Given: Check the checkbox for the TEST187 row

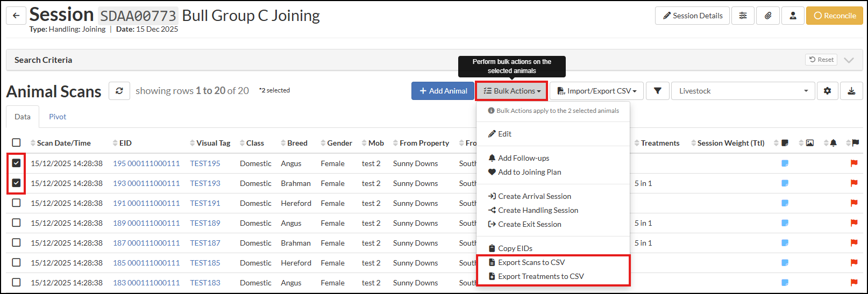Looking at the screenshot, I should (16, 242).
